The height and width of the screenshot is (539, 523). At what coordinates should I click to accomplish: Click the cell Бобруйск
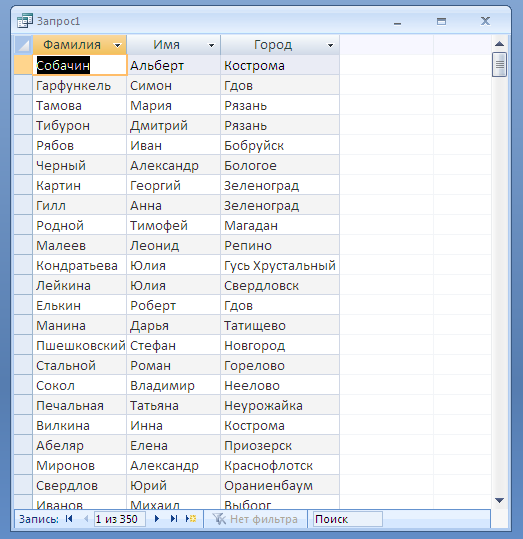pos(280,145)
